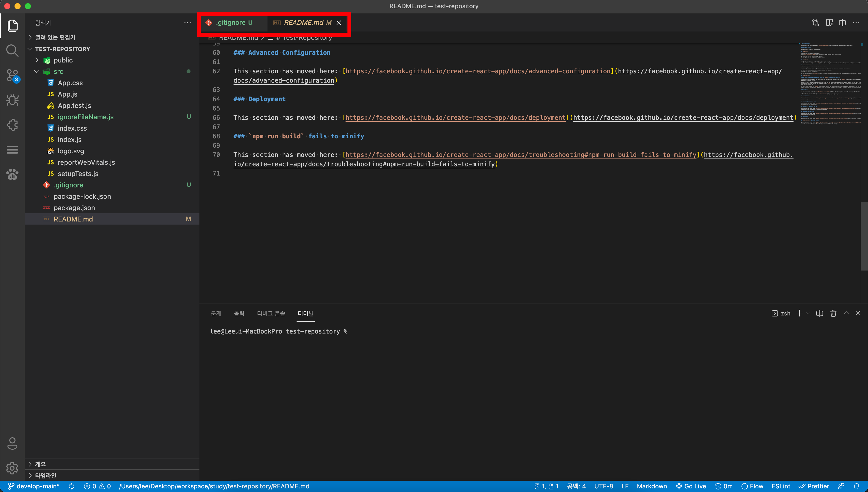Open the Search view in activity bar

[12, 51]
